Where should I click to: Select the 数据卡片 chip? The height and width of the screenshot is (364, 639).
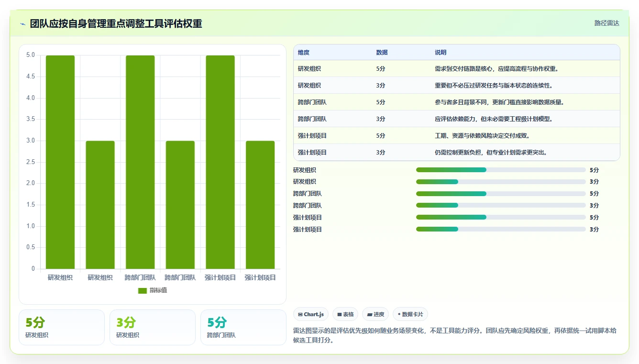pyautogui.click(x=410, y=314)
